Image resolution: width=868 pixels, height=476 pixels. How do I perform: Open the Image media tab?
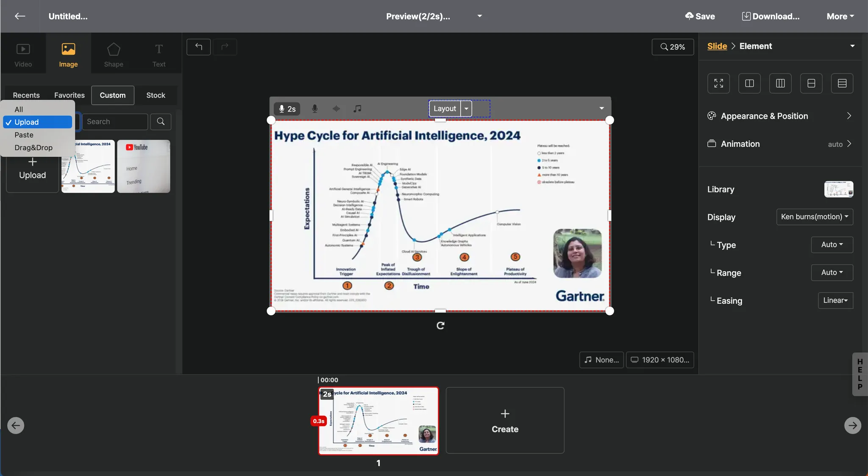click(x=68, y=55)
